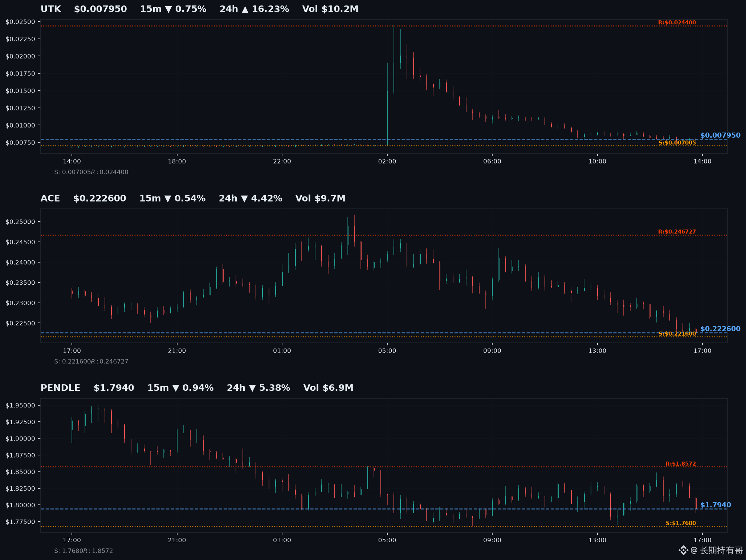The image size is (746, 560).
Task: Click the resistance label R:$0.246727
Action: [677, 232]
